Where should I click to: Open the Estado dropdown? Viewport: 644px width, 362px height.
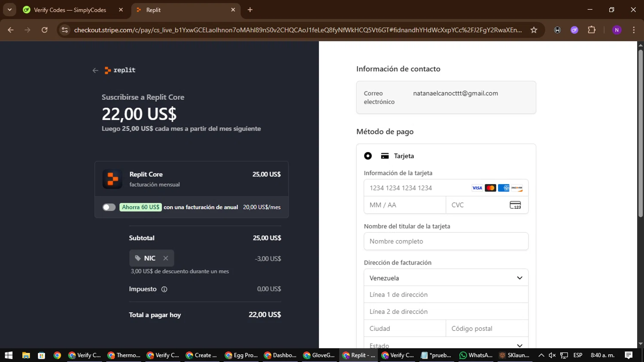tap(446, 343)
